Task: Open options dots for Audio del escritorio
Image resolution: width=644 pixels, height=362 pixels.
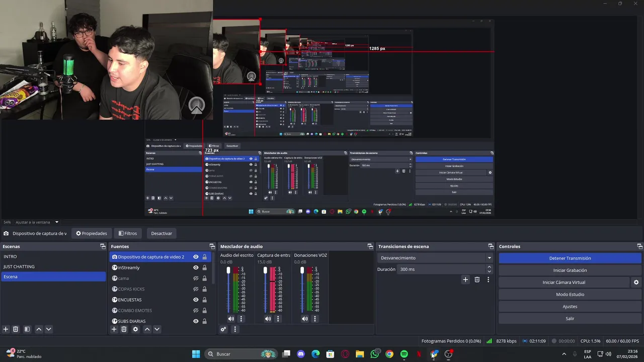Action: [x=241, y=319]
